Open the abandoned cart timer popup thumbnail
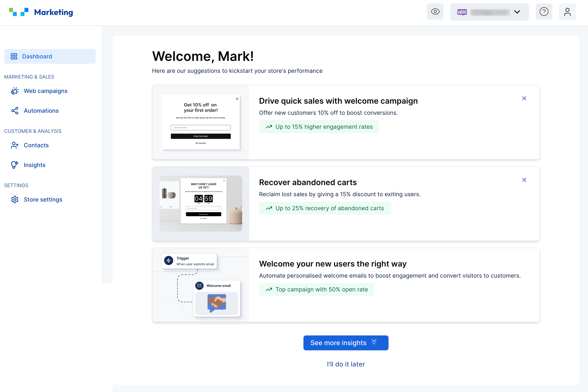588x392 pixels. click(201, 203)
